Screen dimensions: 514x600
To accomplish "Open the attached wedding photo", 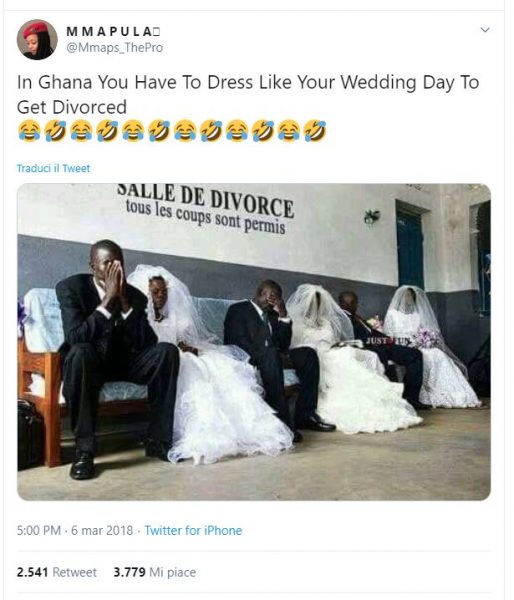I will [x=254, y=342].
